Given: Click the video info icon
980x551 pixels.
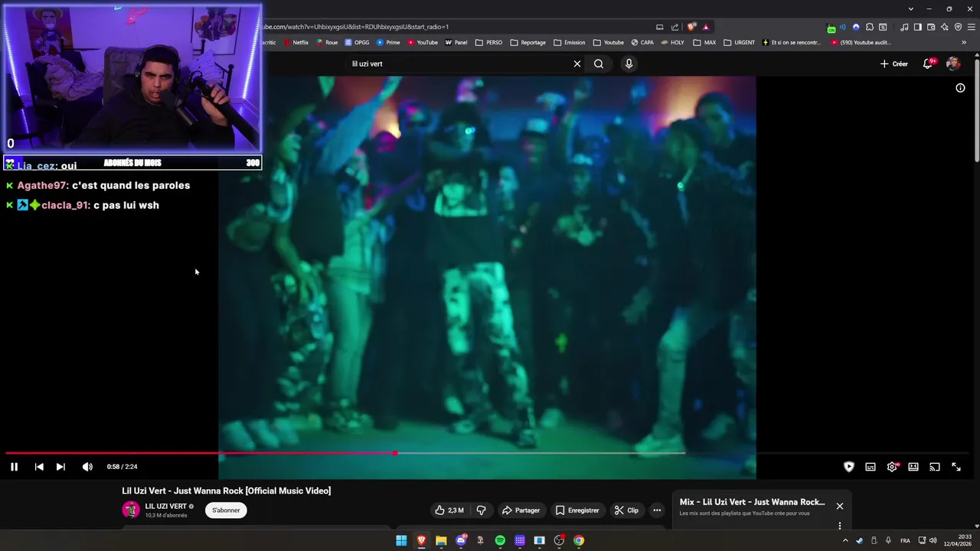Looking at the screenshot, I should [960, 88].
